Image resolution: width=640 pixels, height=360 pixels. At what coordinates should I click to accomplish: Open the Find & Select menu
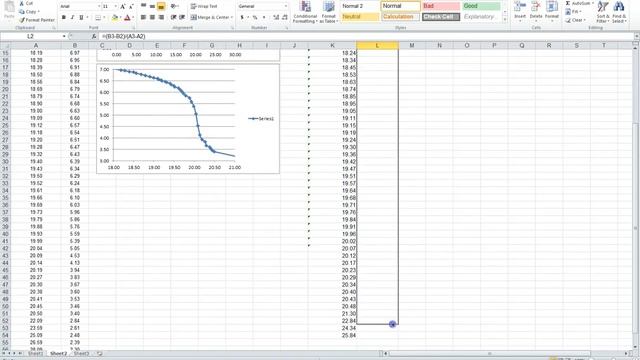click(619, 12)
